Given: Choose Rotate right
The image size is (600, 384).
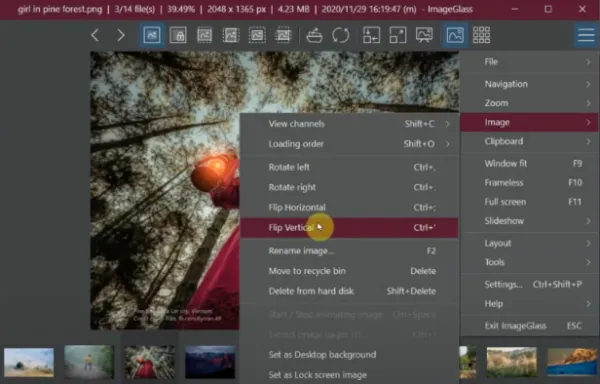Looking at the screenshot, I should (349, 187).
